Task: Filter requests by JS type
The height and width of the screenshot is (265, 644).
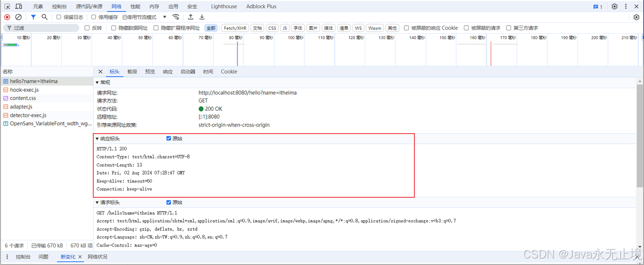Action: coord(285,28)
